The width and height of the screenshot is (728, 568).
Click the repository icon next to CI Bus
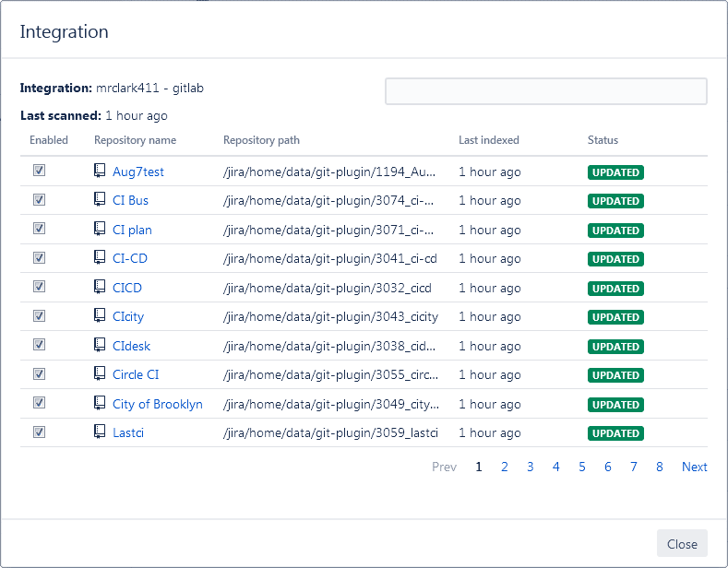pos(100,199)
